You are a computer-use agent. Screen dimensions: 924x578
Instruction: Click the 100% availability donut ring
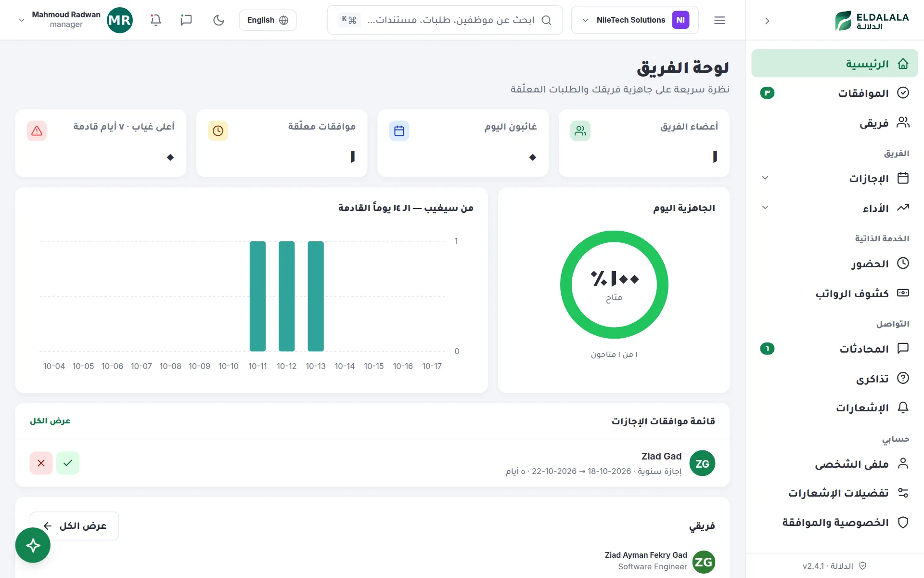click(614, 285)
